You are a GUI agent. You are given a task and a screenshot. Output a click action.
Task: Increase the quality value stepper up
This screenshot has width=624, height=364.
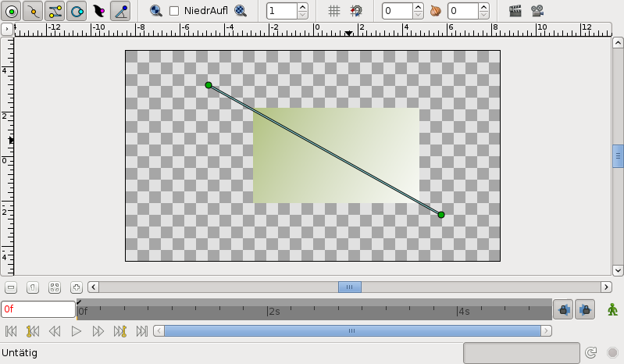click(302, 7)
